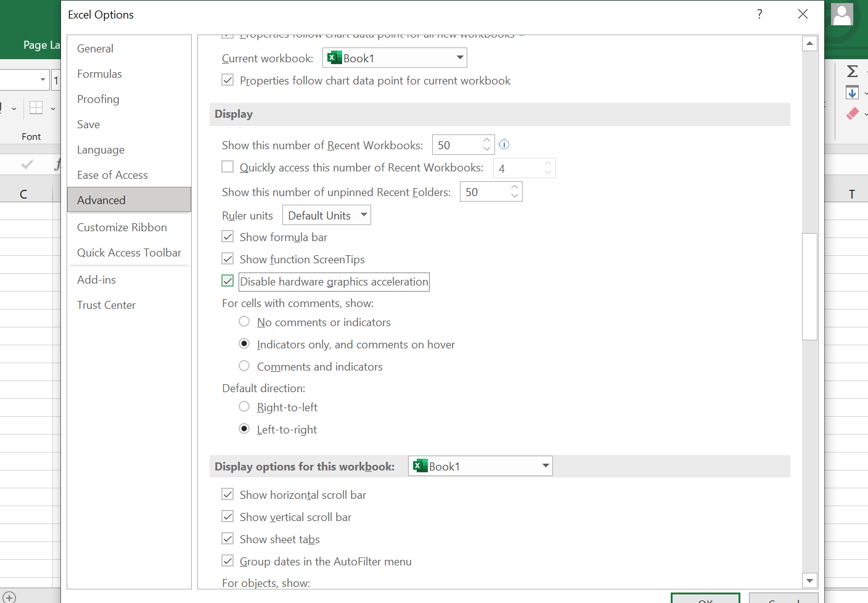868x603 pixels.
Task: Increase unpinned Recent Folders number
Action: [x=515, y=187]
